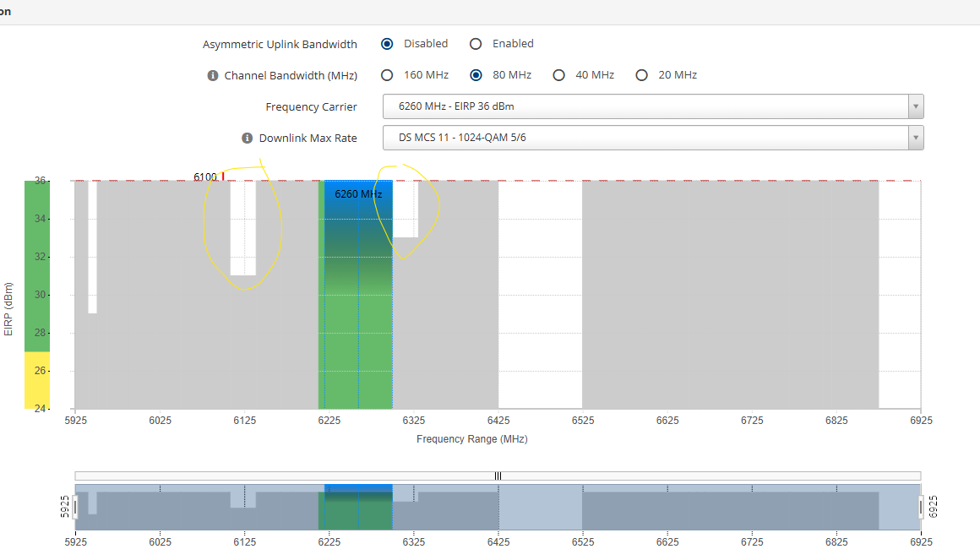Screen dimensions: 980x560
Task: Click the info icon beside Channel Bandwidth
Action: (213, 75)
